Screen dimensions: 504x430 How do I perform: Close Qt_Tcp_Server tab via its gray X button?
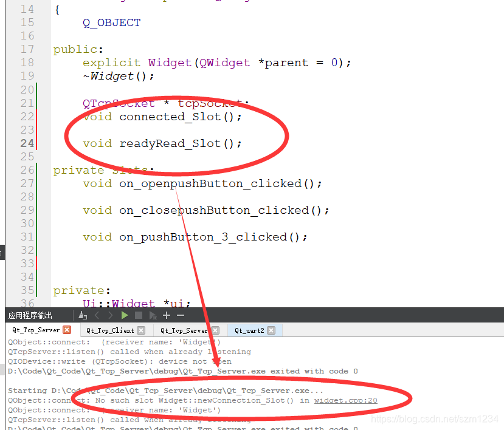(215, 330)
